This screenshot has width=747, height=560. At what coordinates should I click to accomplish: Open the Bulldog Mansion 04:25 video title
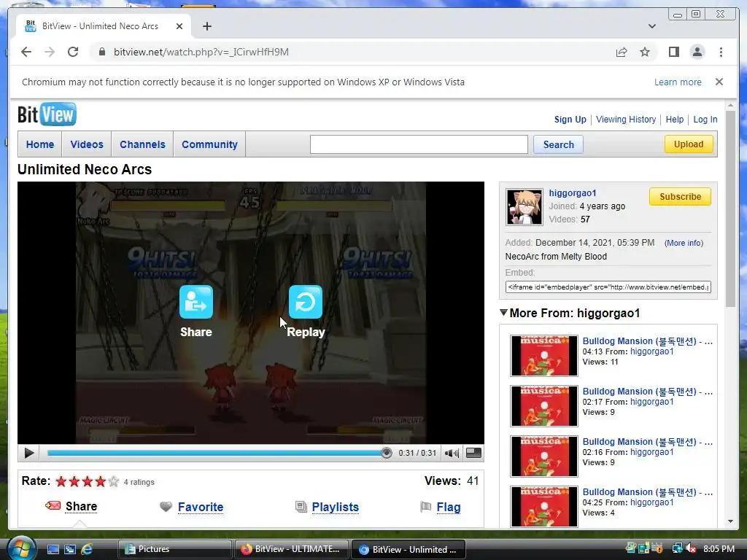[648, 492]
